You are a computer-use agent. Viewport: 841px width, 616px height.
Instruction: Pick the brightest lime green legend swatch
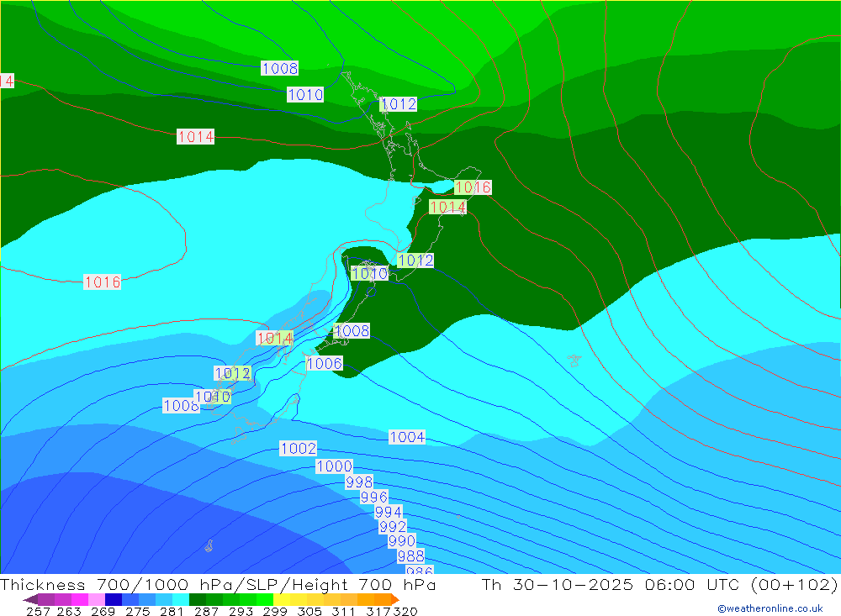click(x=265, y=599)
